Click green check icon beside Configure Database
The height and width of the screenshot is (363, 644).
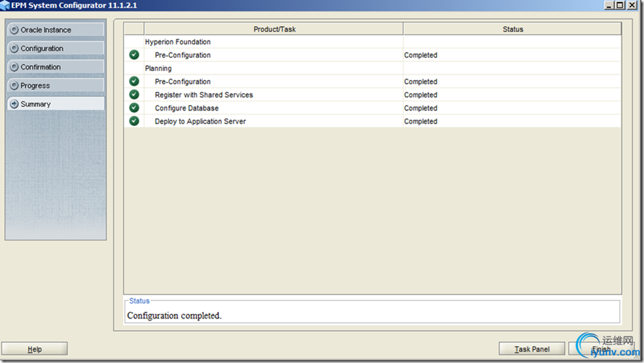coord(134,107)
